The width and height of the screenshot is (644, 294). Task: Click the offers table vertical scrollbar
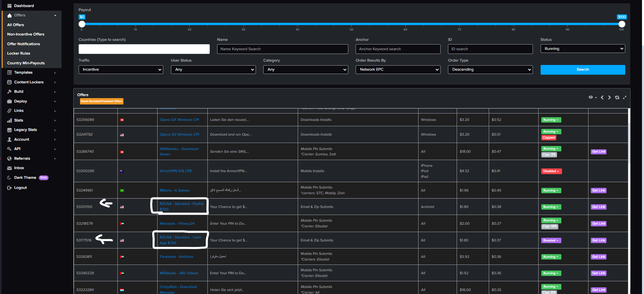629,144
